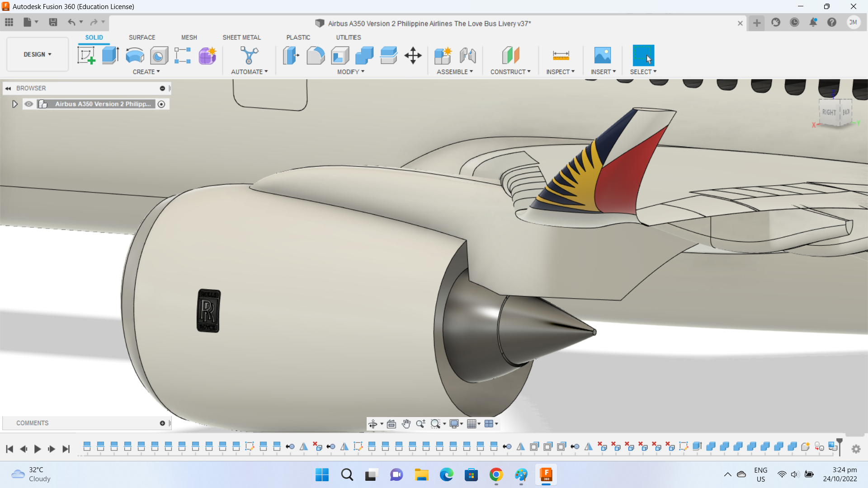Viewport: 868px width, 488px height.
Task: Open the notifications bell icon
Action: click(x=813, y=23)
